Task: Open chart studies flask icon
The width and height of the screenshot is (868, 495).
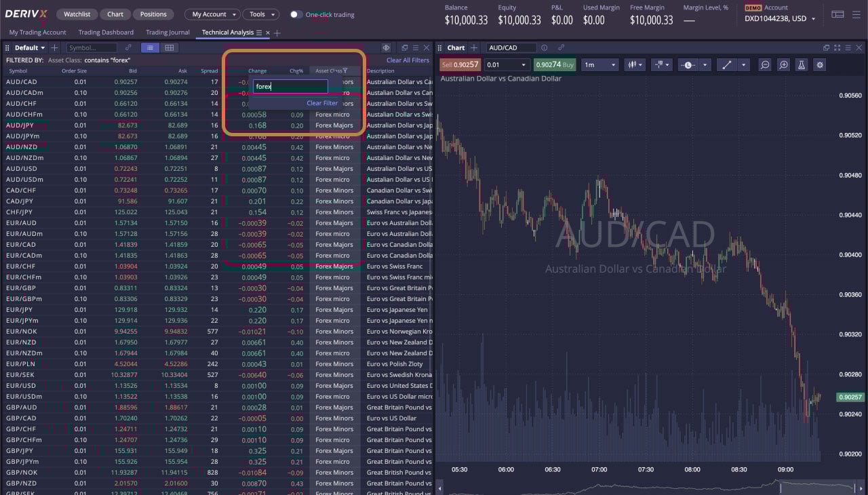Action: 802,65
